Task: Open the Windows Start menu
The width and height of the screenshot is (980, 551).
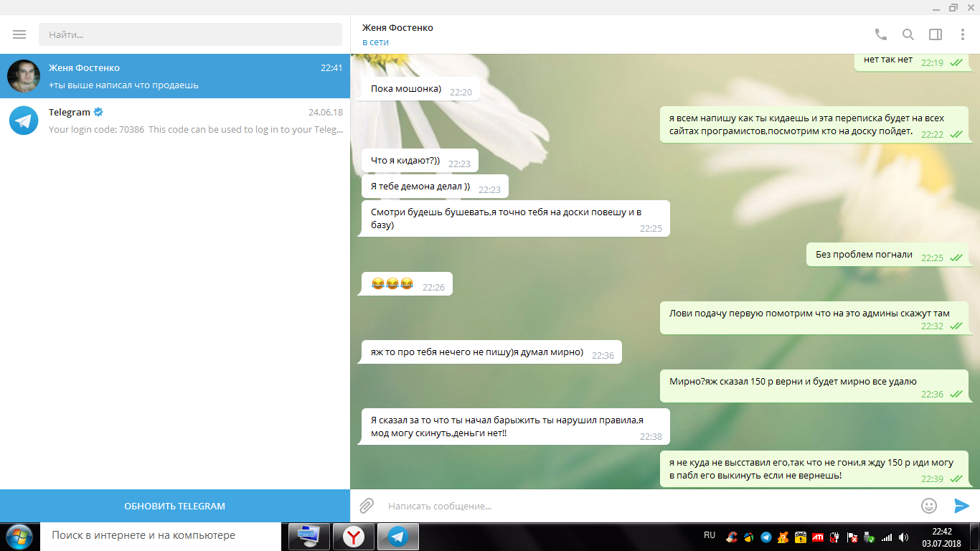Action: [19, 536]
